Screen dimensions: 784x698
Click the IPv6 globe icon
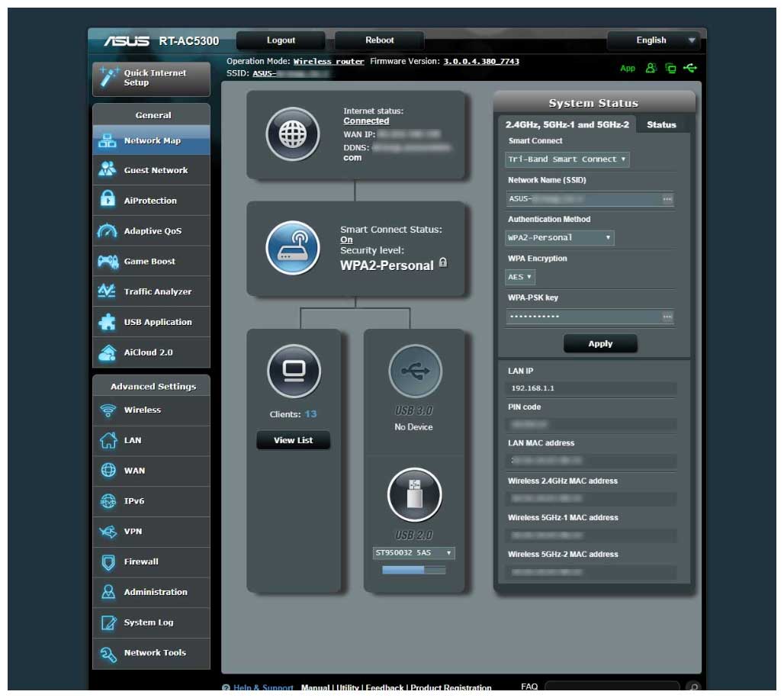[x=108, y=500]
